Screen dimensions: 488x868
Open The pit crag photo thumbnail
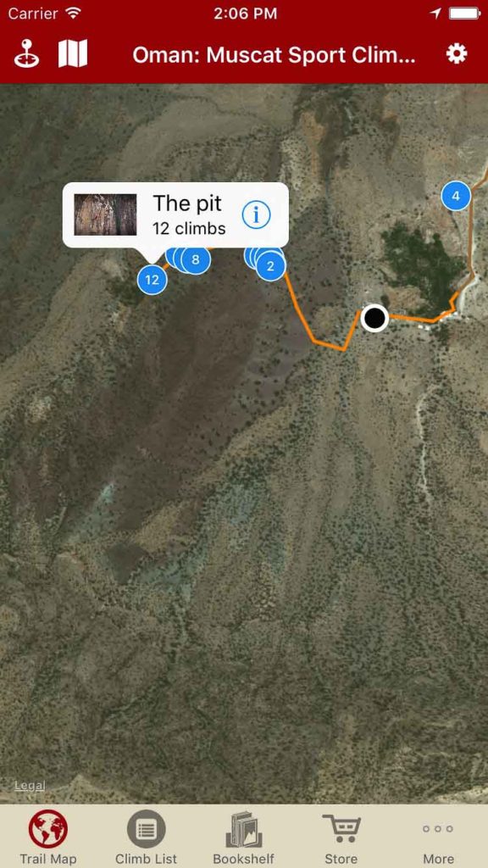click(x=106, y=214)
